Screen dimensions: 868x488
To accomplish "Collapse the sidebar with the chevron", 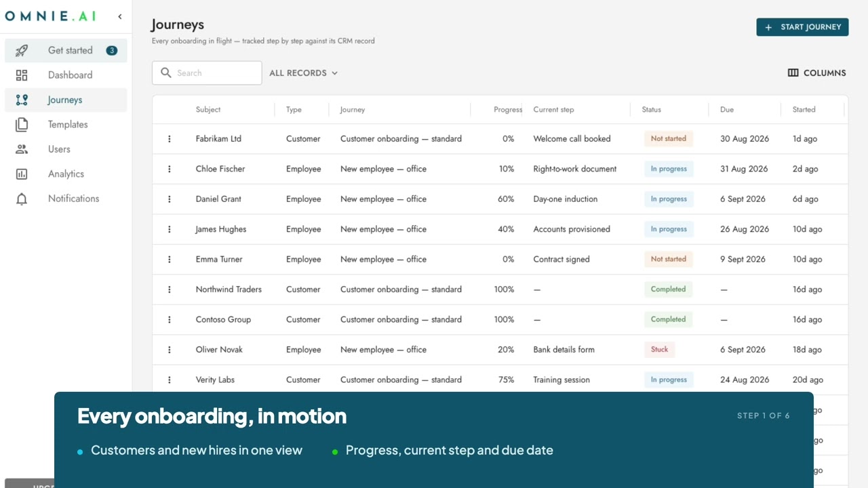I will 120,16.
